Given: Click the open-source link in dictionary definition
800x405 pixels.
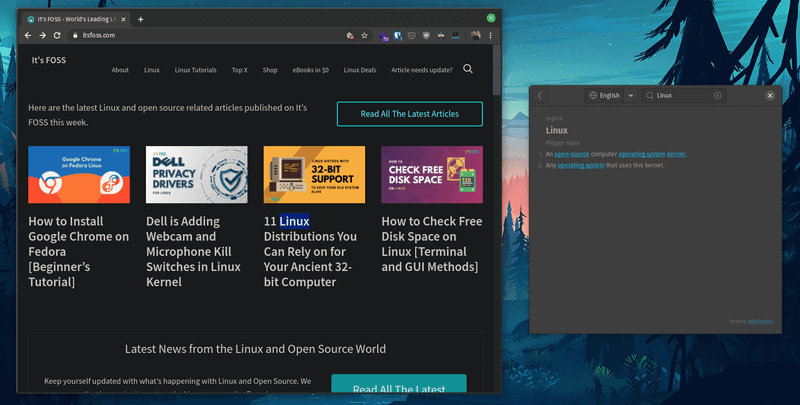Looking at the screenshot, I should 571,154.
